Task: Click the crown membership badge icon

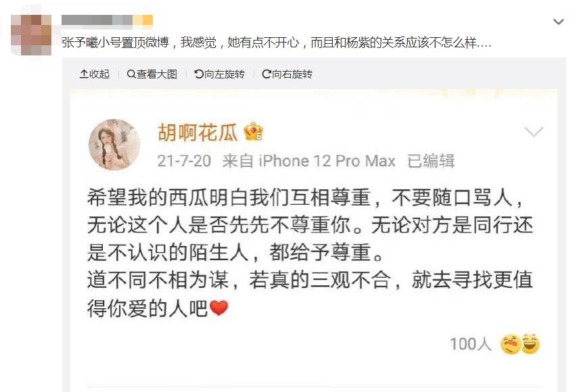Action: pos(254,132)
